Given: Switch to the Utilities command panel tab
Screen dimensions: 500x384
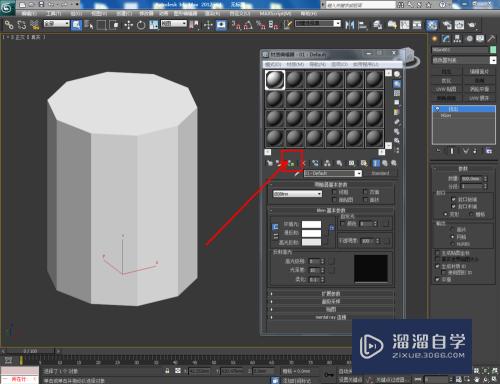Looking at the screenshot, I should click(x=491, y=39).
